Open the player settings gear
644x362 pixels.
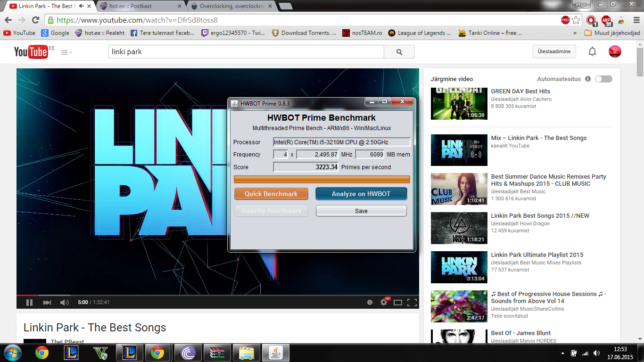point(384,303)
